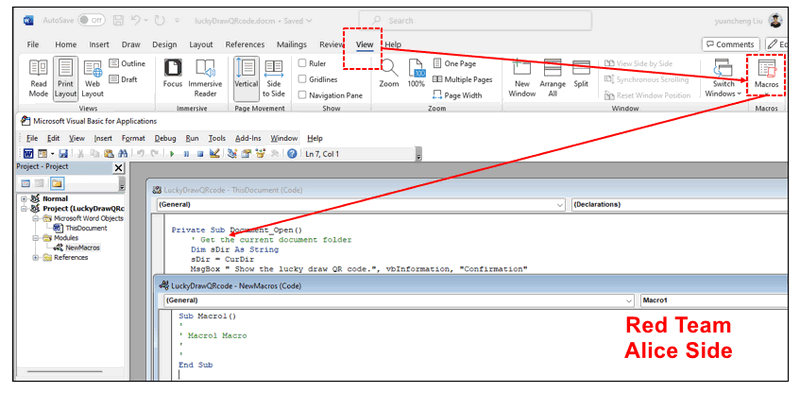Click the Multiple Pages button

tap(463, 79)
